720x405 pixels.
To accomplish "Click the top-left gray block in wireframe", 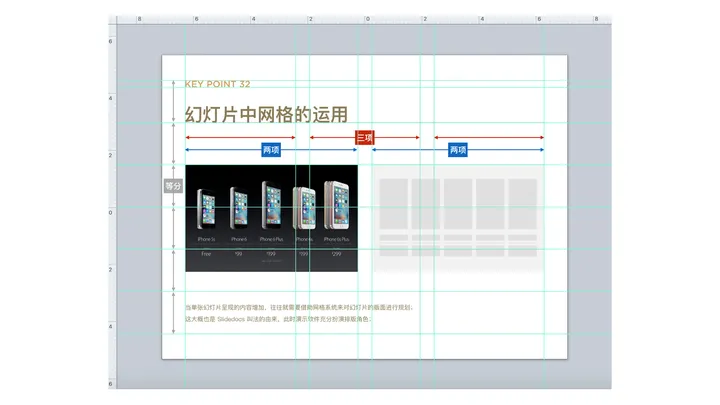I will [x=393, y=203].
